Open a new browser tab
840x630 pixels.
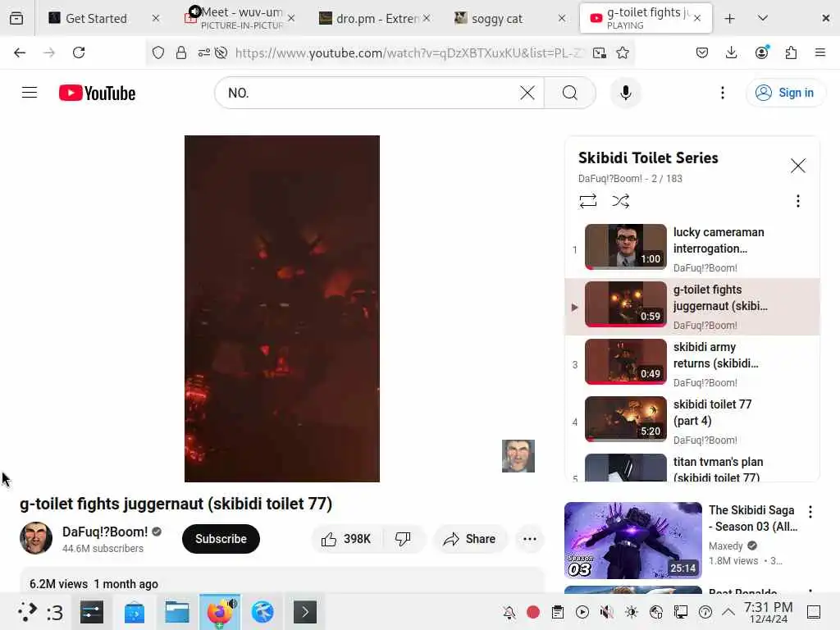(x=729, y=18)
